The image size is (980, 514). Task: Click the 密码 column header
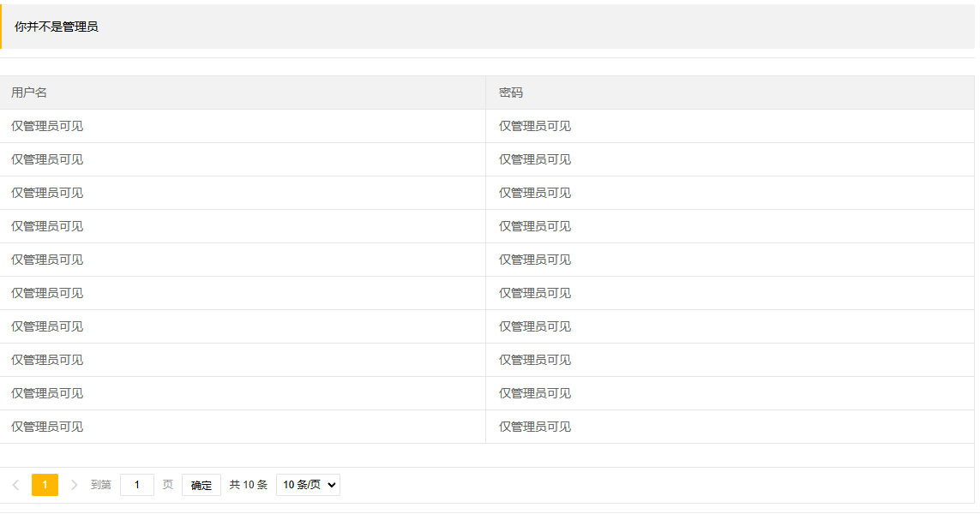[x=511, y=93]
